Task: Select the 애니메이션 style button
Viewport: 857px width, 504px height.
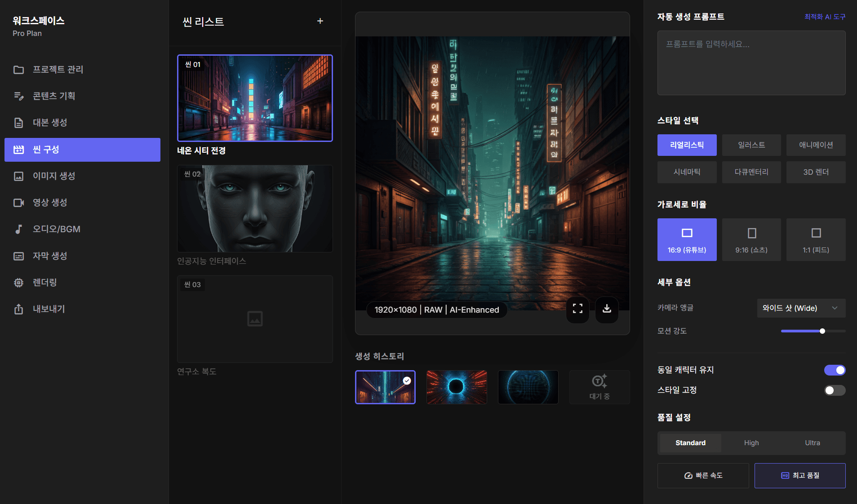Action: [x=816, y=145]
